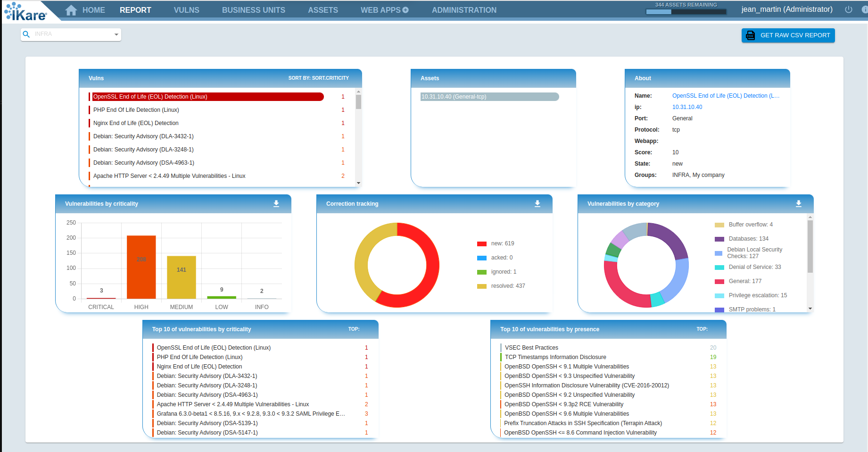Image resolution: width=868 pixels, height=452 pixels.
Task: Toggle Debian Local Security Checks: 127 legend
Action: (x=748, y=253)
